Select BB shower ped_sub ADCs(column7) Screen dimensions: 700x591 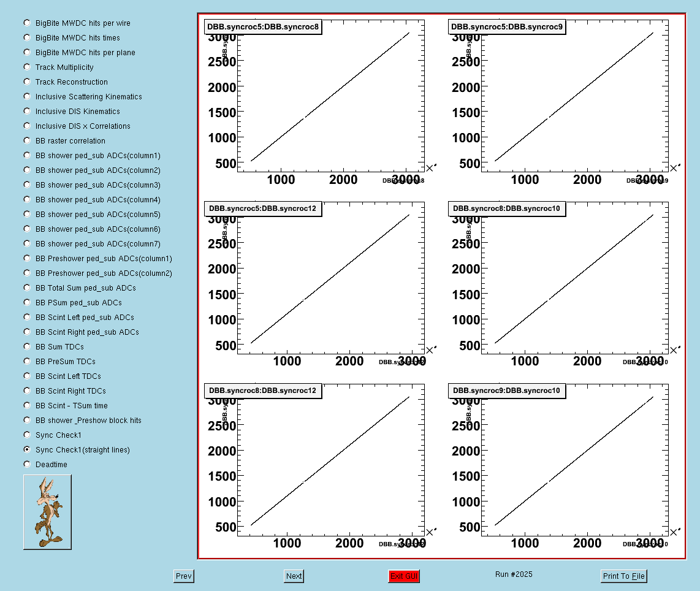click(x=27, y=244)
